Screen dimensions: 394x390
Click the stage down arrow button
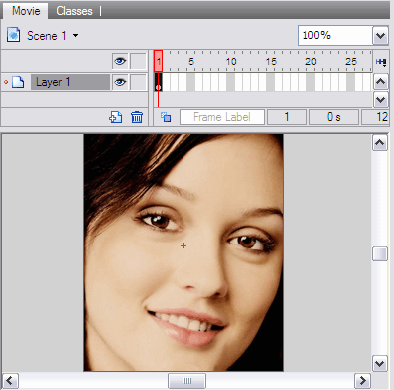[x=380, y=363]
